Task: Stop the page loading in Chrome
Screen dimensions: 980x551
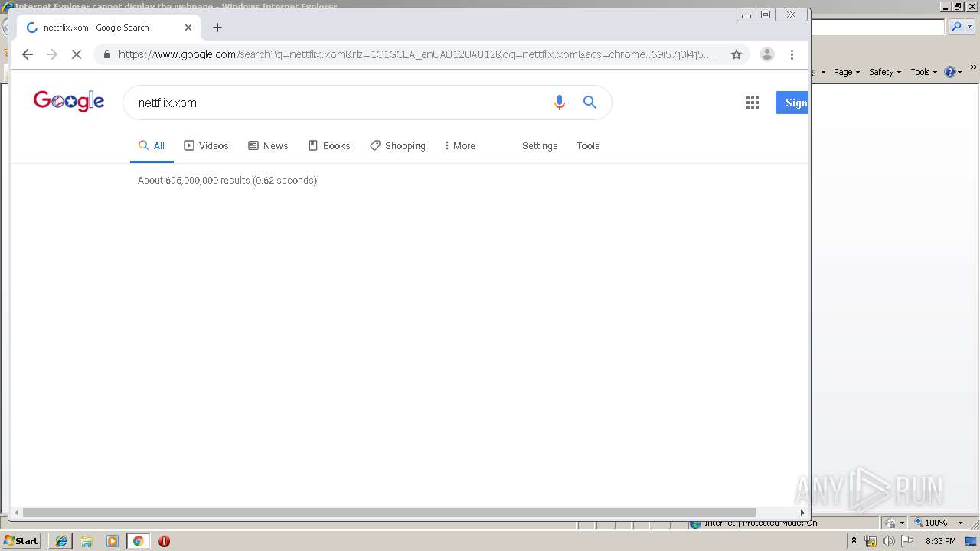Action: (x=77, y=54)
